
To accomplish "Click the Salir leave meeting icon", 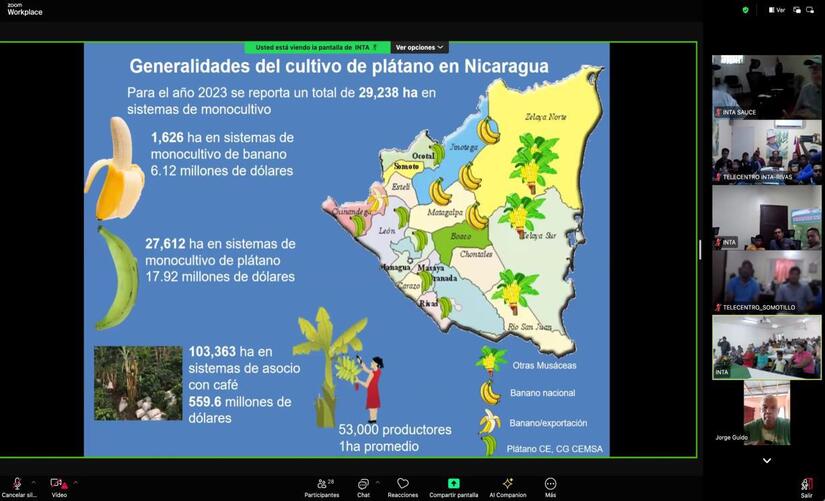I will pyautogui.click(x=806, y=485).
